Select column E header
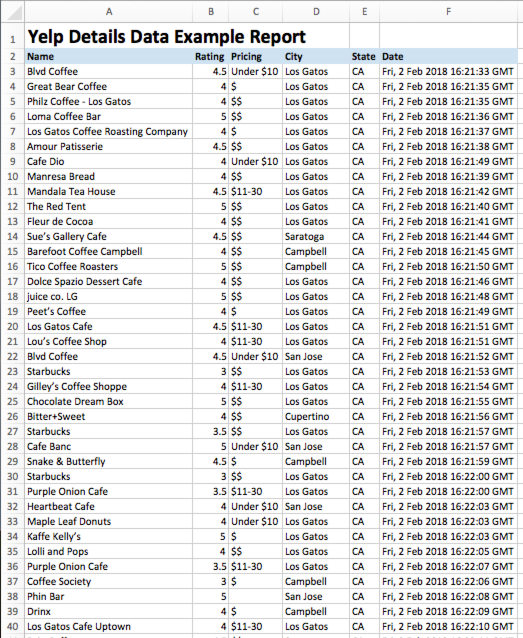523x638 pixels. [364, 12]
